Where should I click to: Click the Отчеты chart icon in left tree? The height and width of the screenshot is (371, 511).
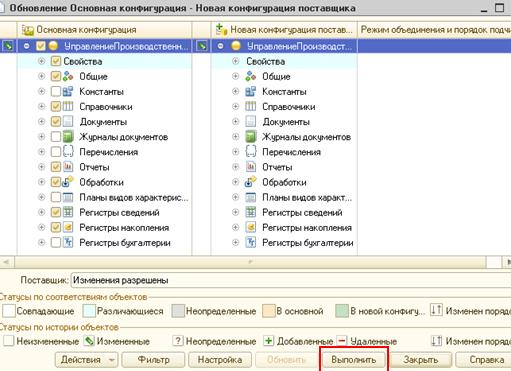coord(68,167)
